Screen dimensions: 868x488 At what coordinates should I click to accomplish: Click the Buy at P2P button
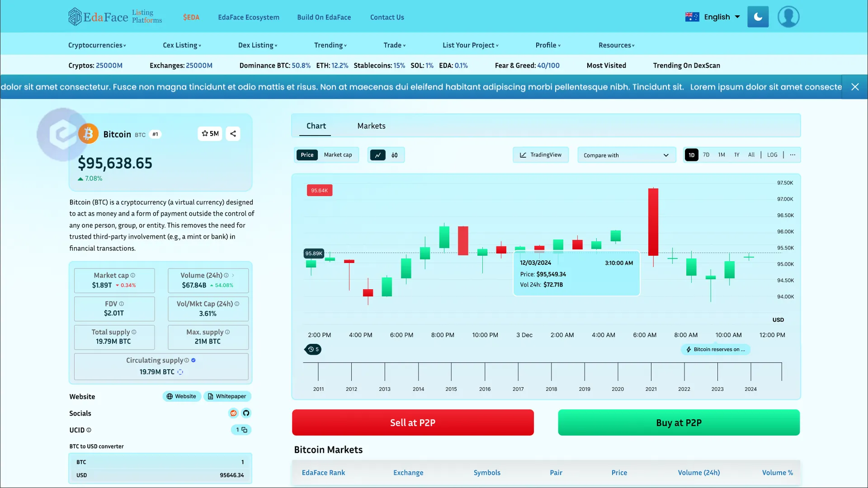[678, 422]
